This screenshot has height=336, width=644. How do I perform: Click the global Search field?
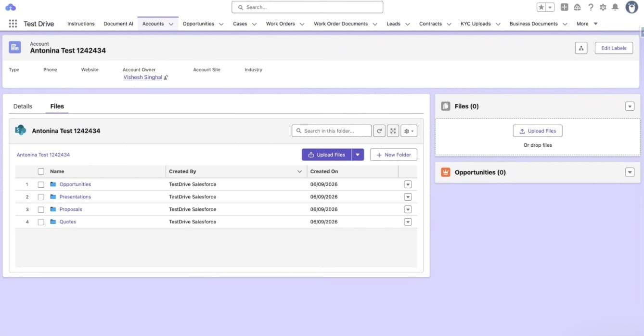[307, 7]
